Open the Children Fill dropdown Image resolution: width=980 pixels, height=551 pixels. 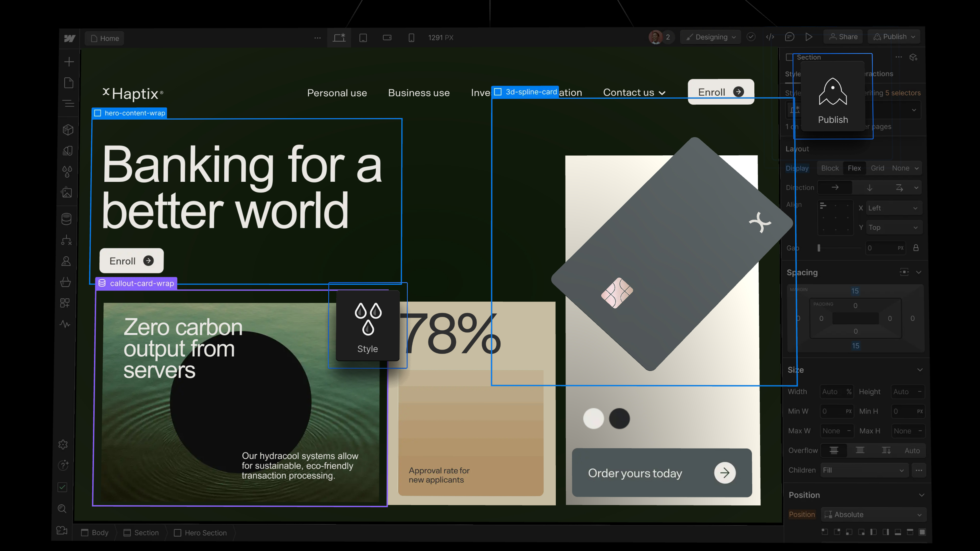pyautogui.click(x=864, y=470)
